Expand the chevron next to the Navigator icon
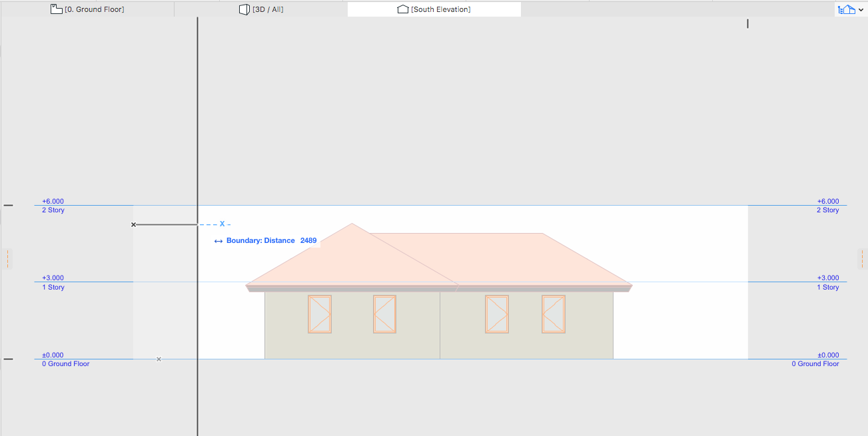 click(x=861, y=9)
